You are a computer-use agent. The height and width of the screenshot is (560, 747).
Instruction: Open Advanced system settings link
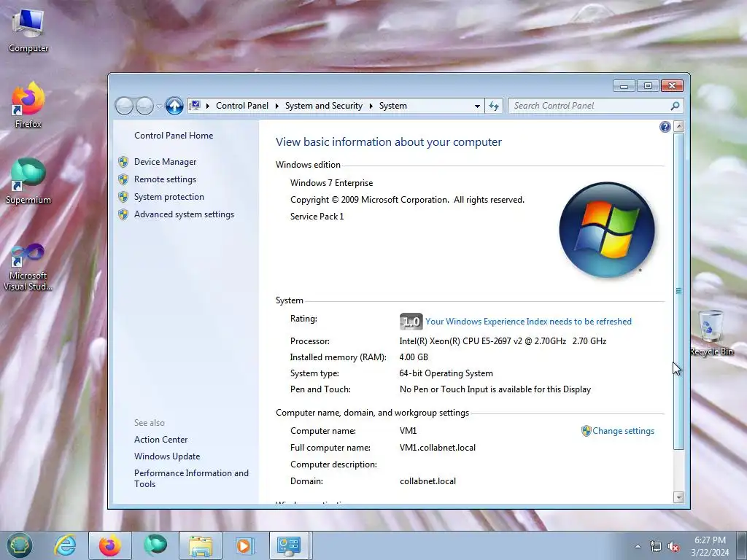[x=184, y=214]
